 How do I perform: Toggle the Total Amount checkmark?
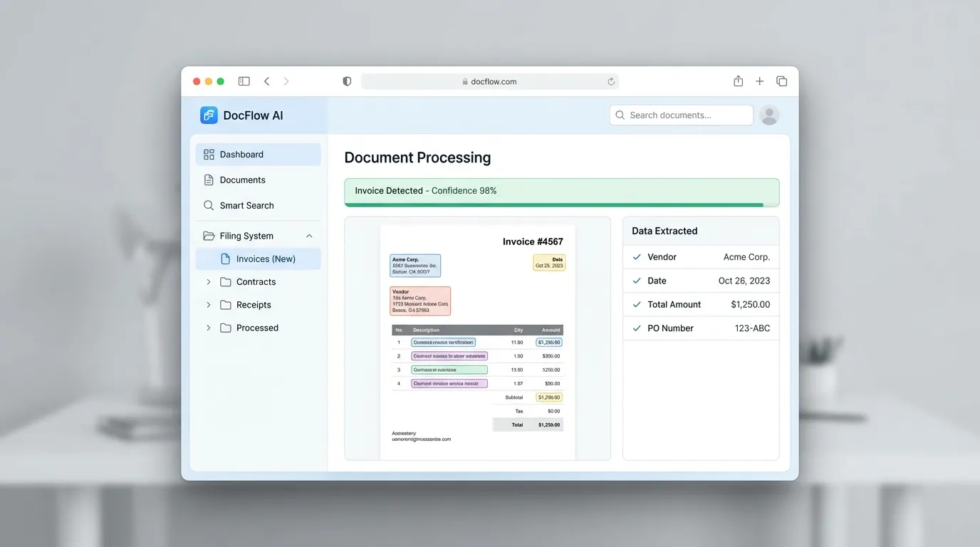(637, 305)
